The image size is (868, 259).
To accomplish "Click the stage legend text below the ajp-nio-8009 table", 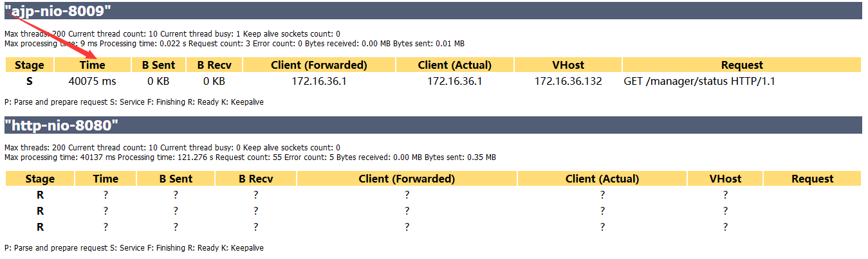I will [134, 102].
